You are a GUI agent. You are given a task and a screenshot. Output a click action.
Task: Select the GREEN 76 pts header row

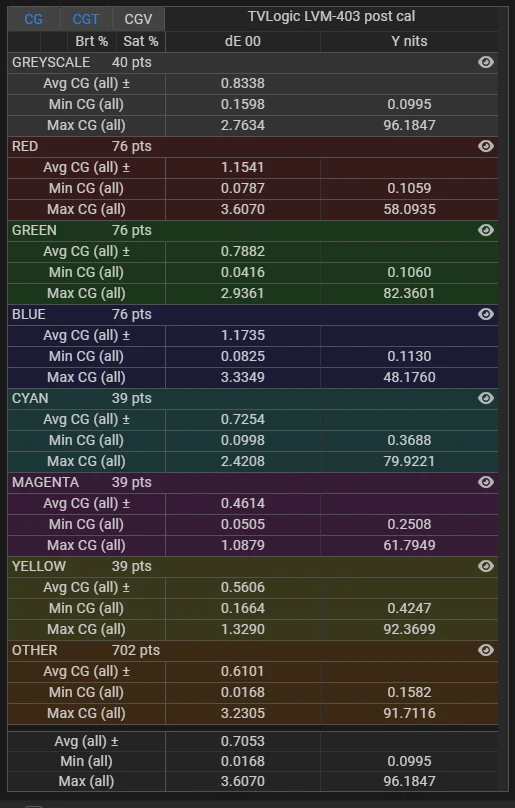click(253, 230)
